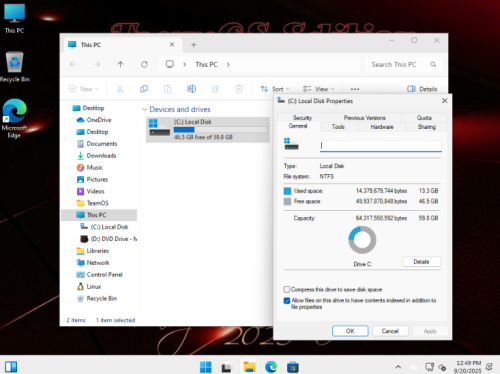Click the Used space blue swatch
This screenshot has height=374, width=500.
pos(287,191)
